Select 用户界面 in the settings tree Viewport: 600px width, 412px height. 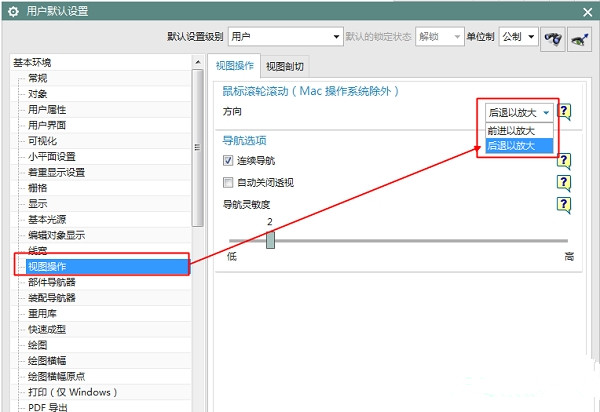[47, 125]
